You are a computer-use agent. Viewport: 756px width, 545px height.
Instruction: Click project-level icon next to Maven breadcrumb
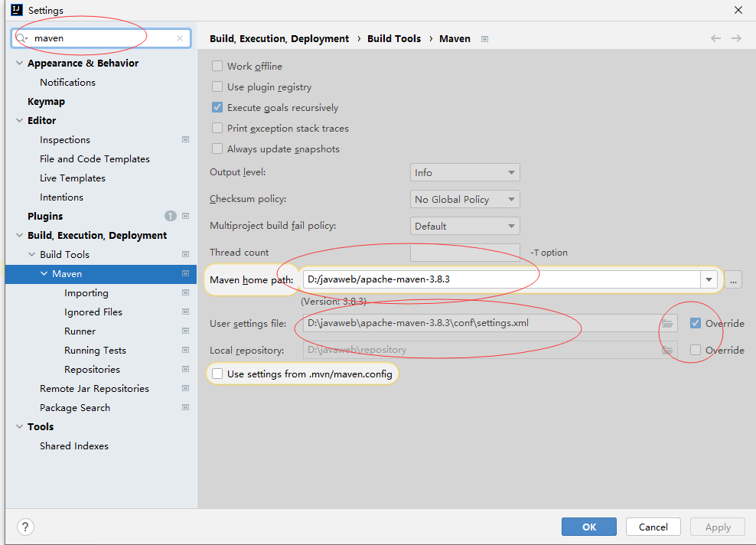pos(484,39)
